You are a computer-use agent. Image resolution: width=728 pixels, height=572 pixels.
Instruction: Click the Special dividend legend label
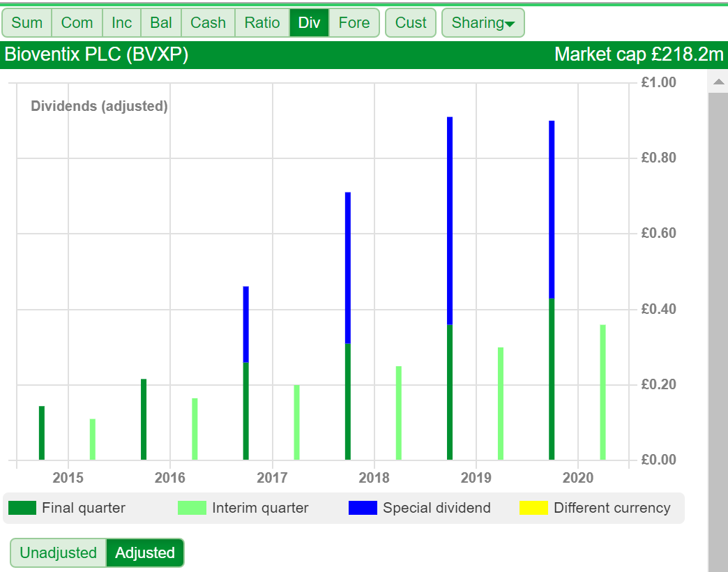437,508
